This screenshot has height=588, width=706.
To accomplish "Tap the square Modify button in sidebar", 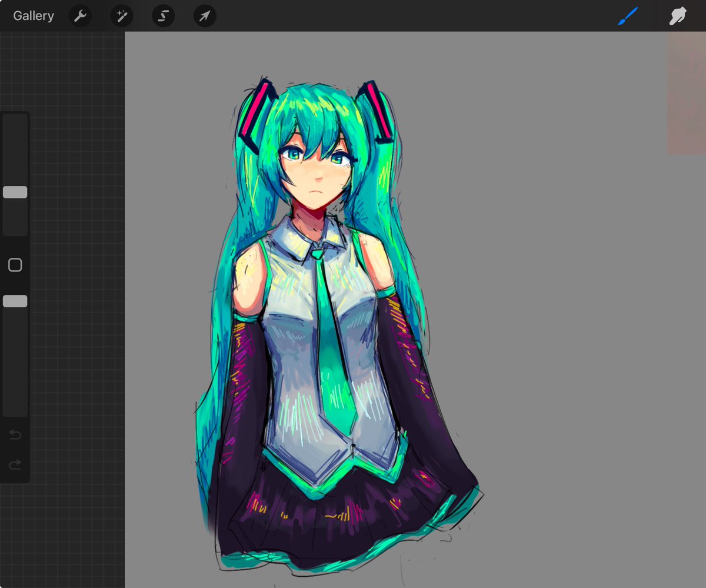I will [15, 265].
